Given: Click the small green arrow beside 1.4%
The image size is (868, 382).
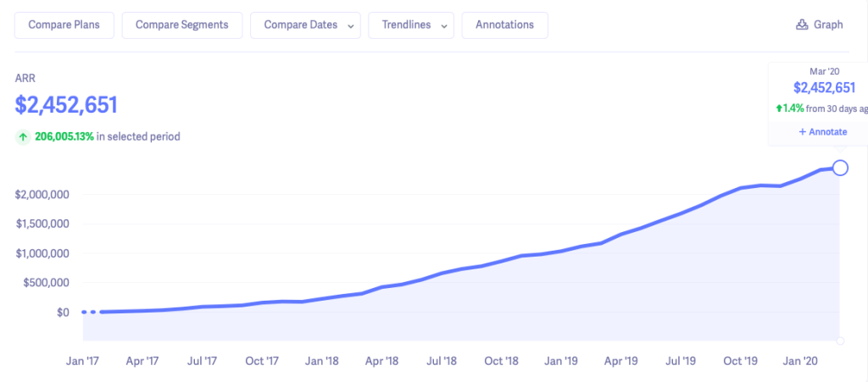Looking at the screenshot, I should pyautogui.click(x=779, y=108).
